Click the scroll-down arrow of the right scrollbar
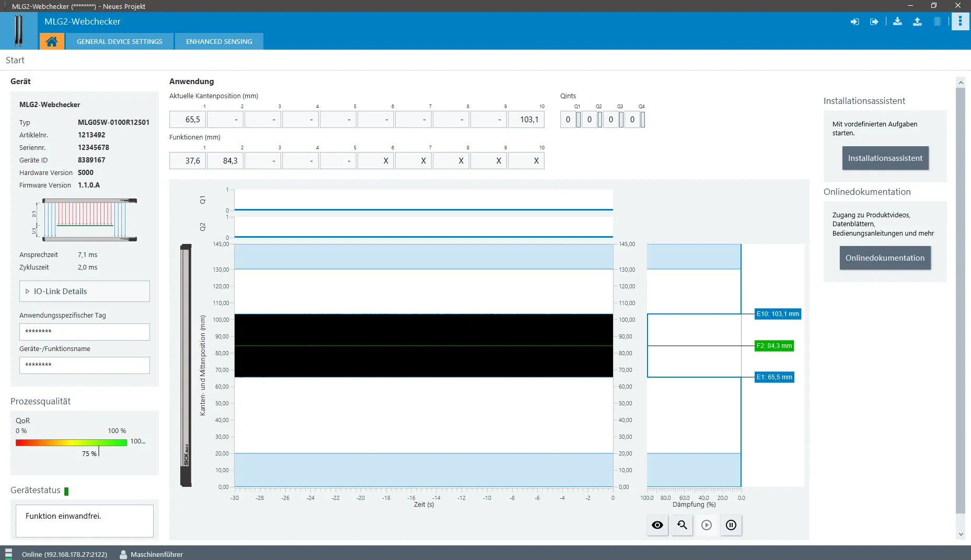This screenshot has width=971, height=560. [x=961, y=534]
